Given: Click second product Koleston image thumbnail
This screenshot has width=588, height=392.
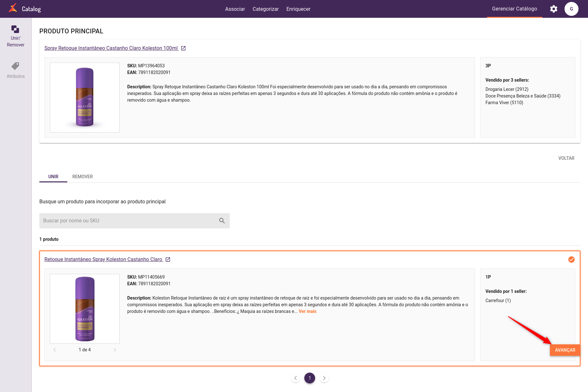Looking at the screenshot, I should tap(85, 309).
